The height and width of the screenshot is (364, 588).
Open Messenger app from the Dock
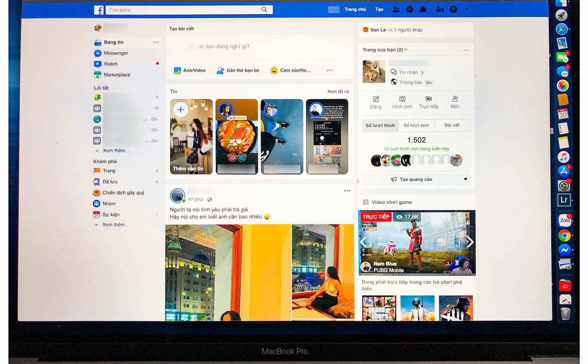[564, 250]
